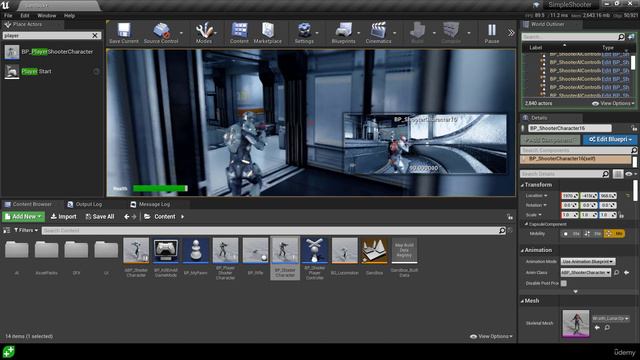Set Mobility to Stationary
This screenshot has width=640, height=360.
[x=593, y=234]
